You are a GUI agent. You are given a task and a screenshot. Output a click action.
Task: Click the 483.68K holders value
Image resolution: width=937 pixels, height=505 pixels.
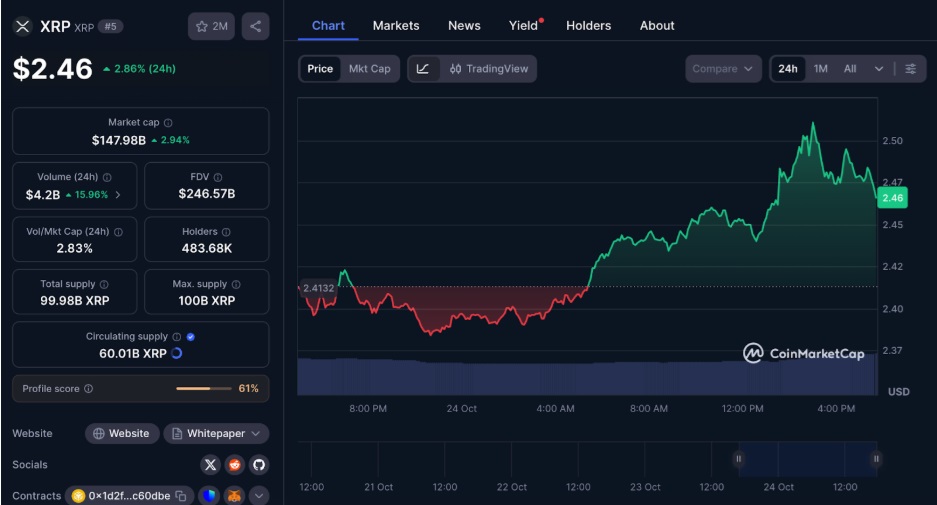click(x=207, y=248)
